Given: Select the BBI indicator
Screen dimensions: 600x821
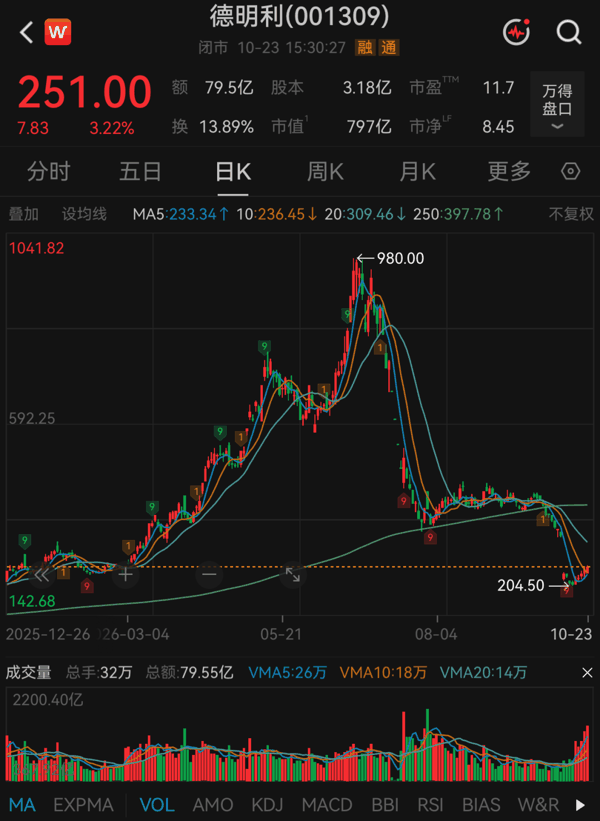Looking at the screenshot, I should point(385,805).
